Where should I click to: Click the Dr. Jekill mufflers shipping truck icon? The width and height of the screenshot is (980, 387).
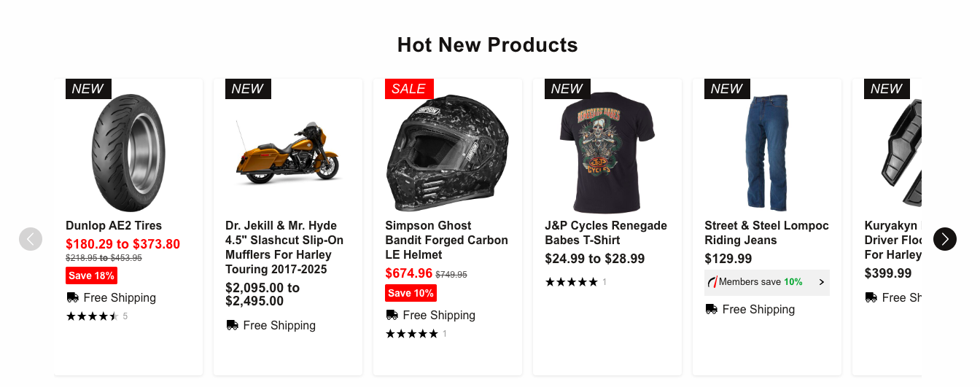tap(232, 325)
